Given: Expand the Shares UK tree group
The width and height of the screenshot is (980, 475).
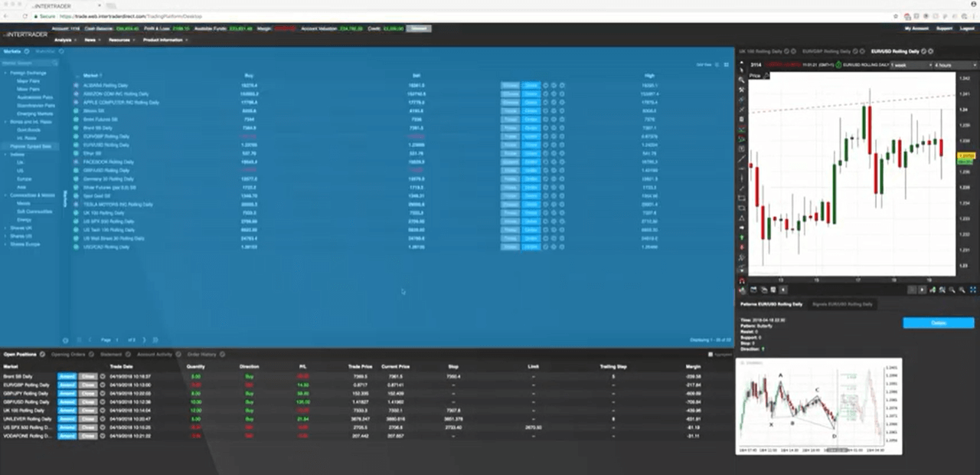Looking at the screenshot, I should (x=5, y=228).
